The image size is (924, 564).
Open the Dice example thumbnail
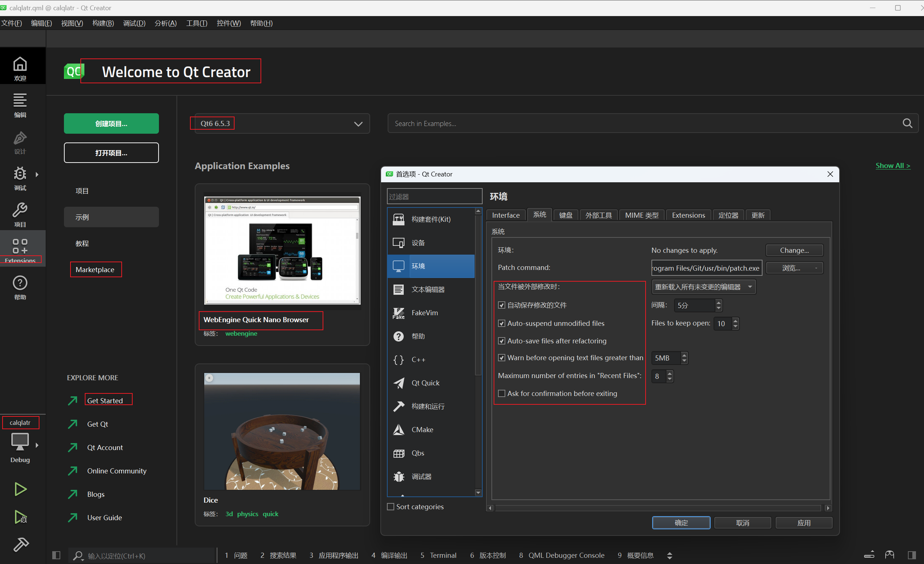point(282,431)
